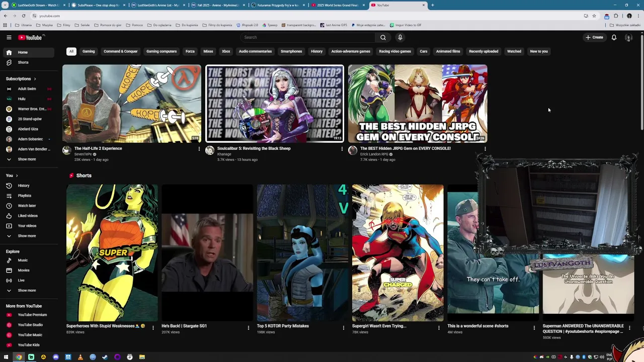This screenshot has width=644, height=362.
Task: Open Watch later in the sidebar
Action: tap(29, 206)
